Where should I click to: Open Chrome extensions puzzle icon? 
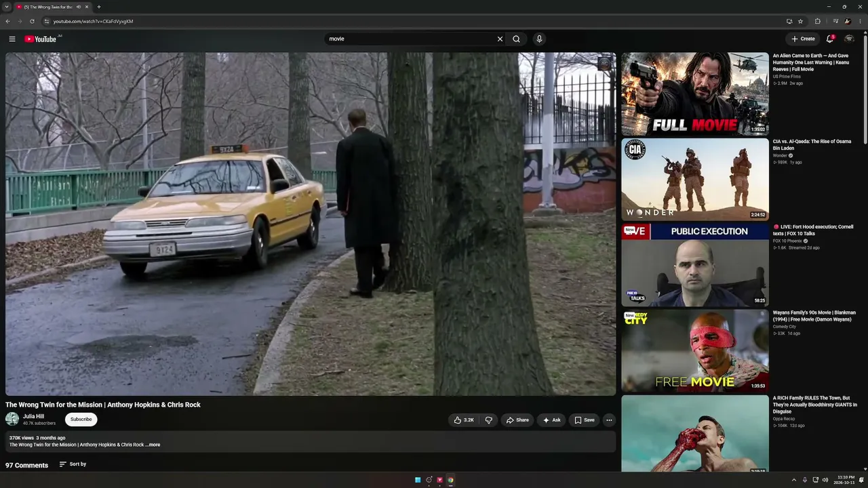point(817,21)
